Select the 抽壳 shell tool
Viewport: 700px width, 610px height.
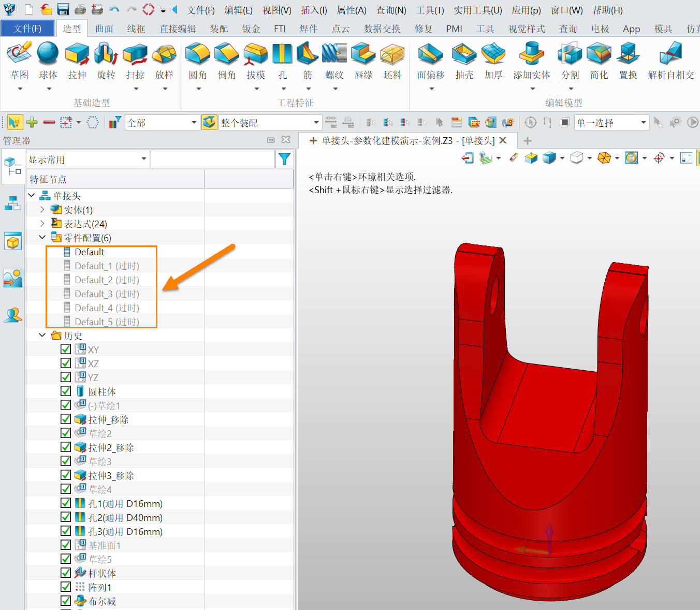click(x=464, y=62)
